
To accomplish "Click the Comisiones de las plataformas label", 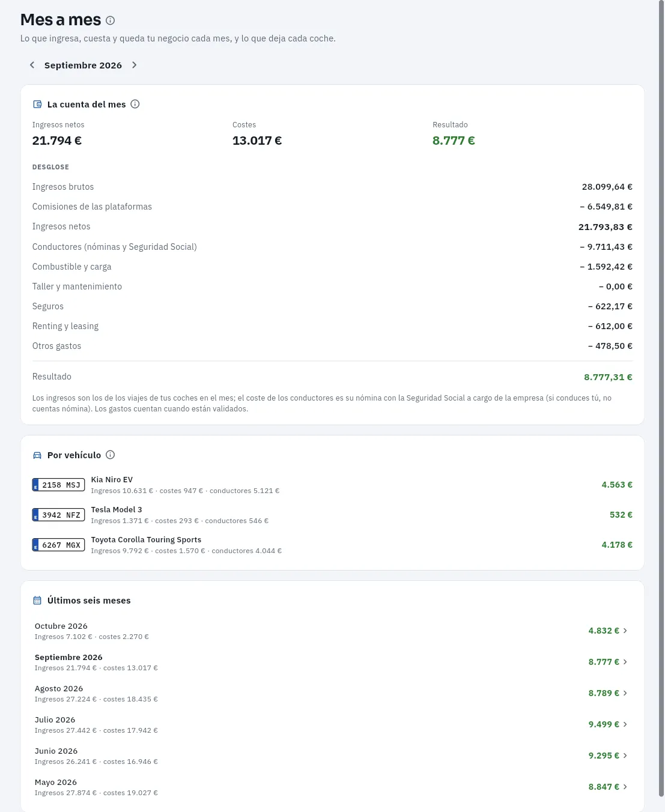I will click(92, 207).
